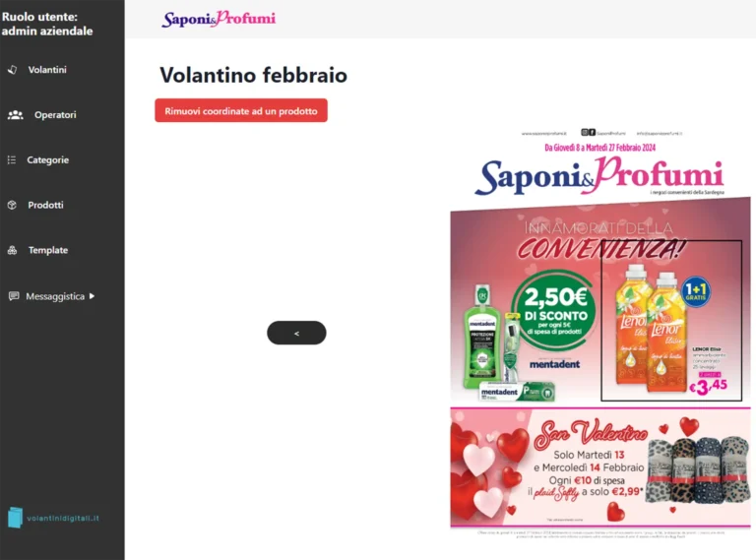Go to the Categorie section
Image resolution: width=756 pixels, height=560 pixels.
coord(47,160)
